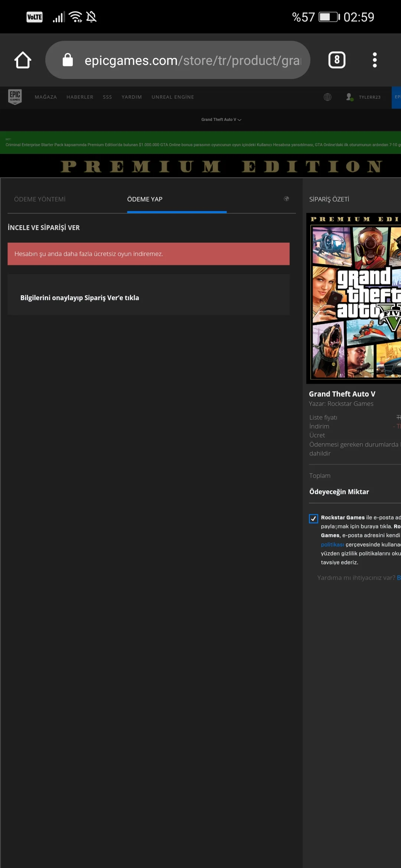Screen dimensions: 401x868
Task: Open the blue politikası link
Action: (332, 545)
